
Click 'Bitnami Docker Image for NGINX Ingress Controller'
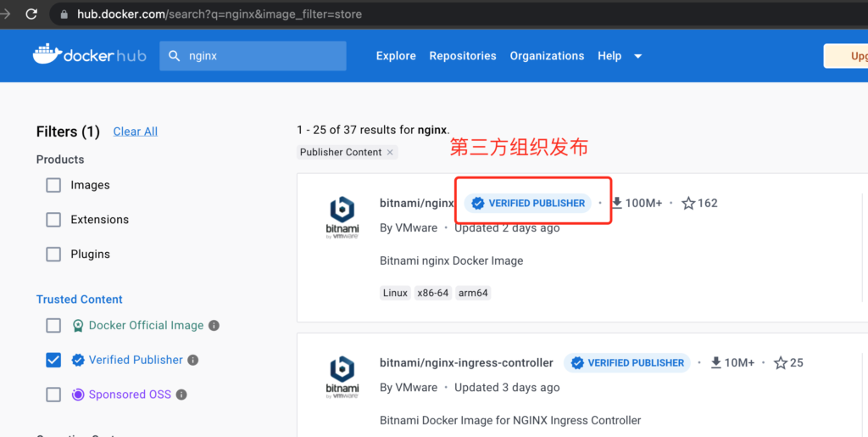click(x=510, y=420)
